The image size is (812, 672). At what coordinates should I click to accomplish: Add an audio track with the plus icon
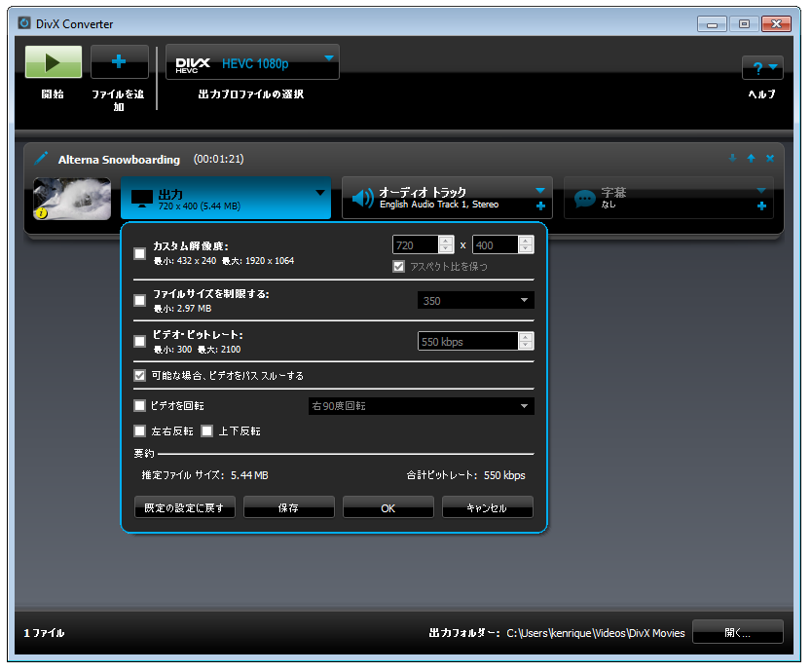click(540, 206)
